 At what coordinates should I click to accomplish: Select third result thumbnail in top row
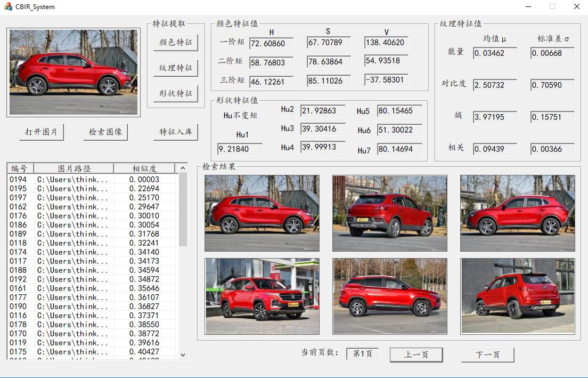[x=518, y=213]
